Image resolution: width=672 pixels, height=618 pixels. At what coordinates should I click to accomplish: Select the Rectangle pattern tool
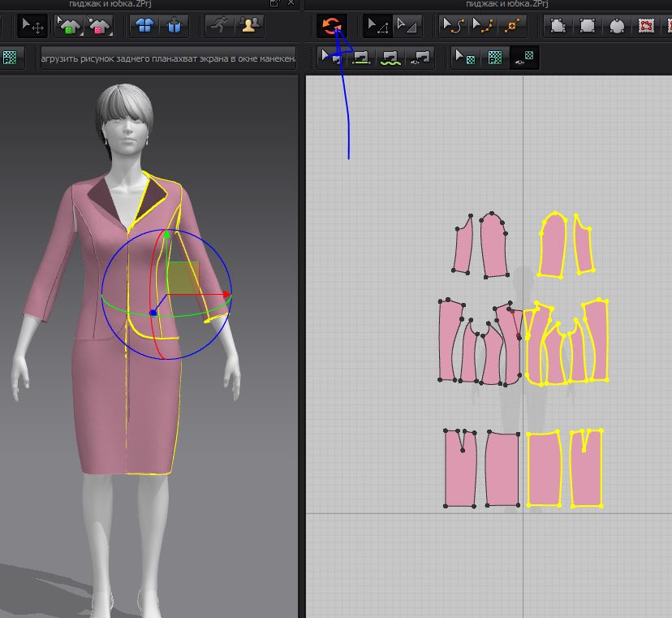[x=587, y=26]
